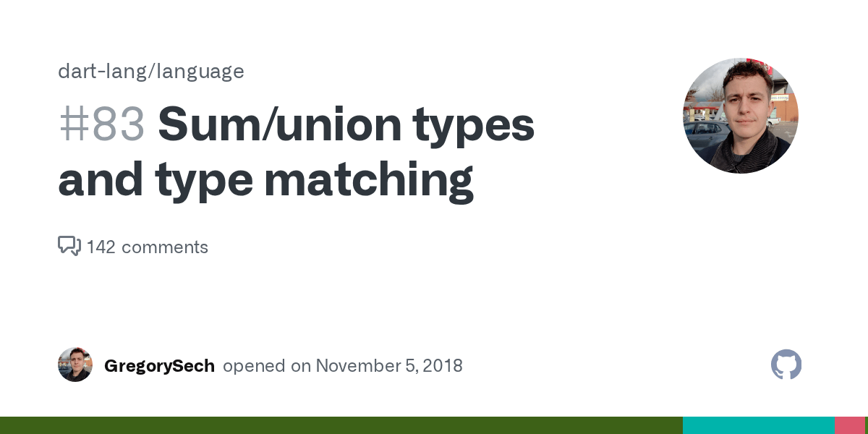Click the "Sum/union" title text
Screen dimensions: 868x434
coord(278,124)
